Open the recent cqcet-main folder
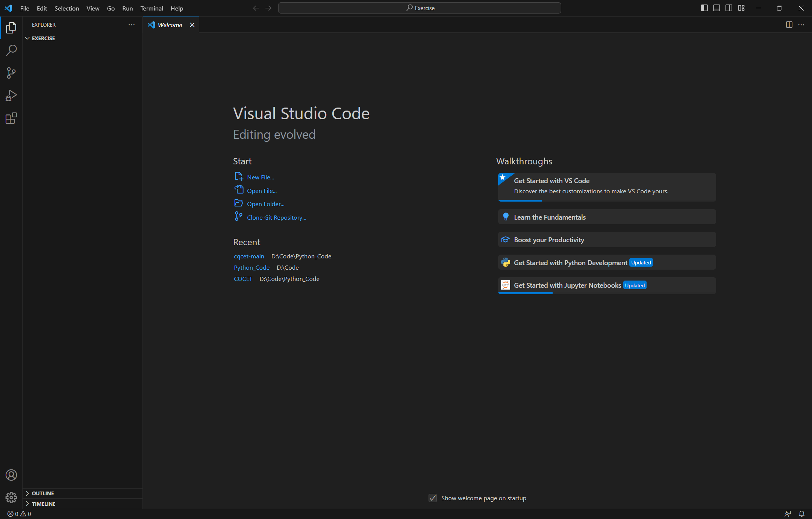Viewport: 812px width, 519px height. point(249,256)
